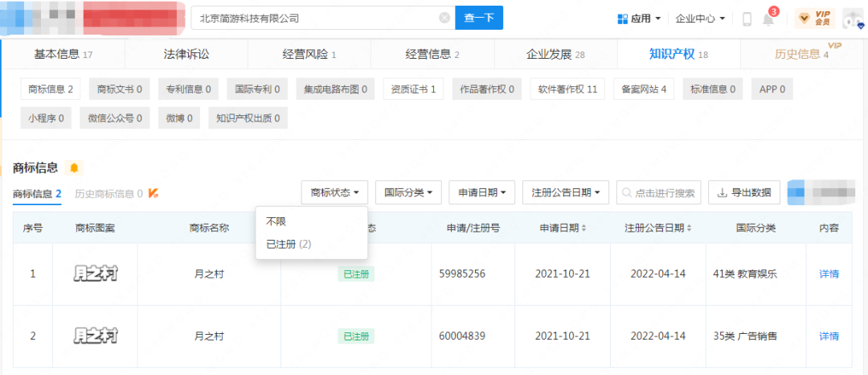Open the mobile phone icon in header
Image resolution: width=868 pixels, height=375 pixels.
(747, 19)
